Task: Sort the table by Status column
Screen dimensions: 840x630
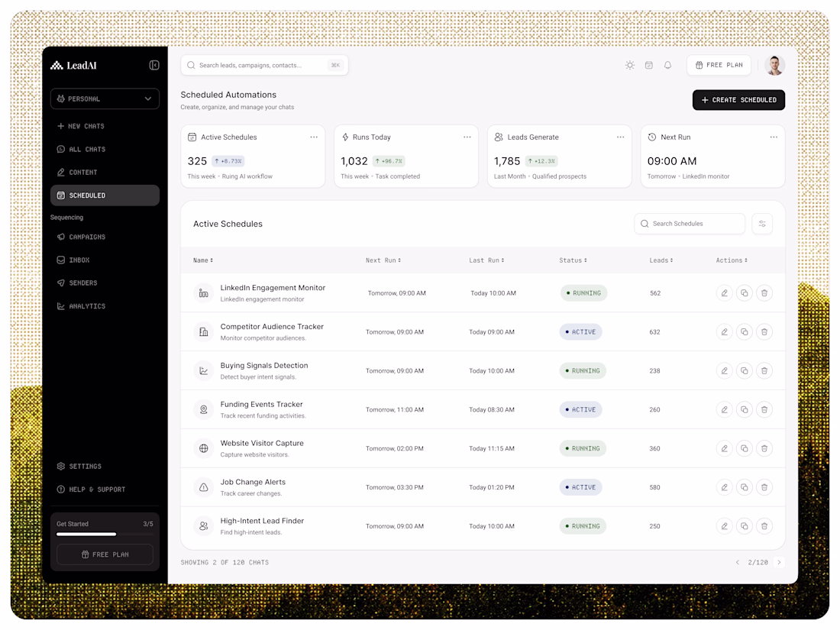Action: (573, 260)
